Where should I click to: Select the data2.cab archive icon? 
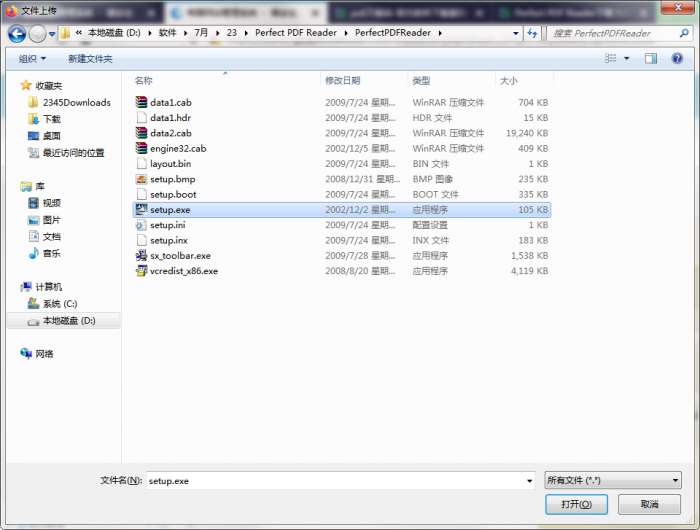142,133
